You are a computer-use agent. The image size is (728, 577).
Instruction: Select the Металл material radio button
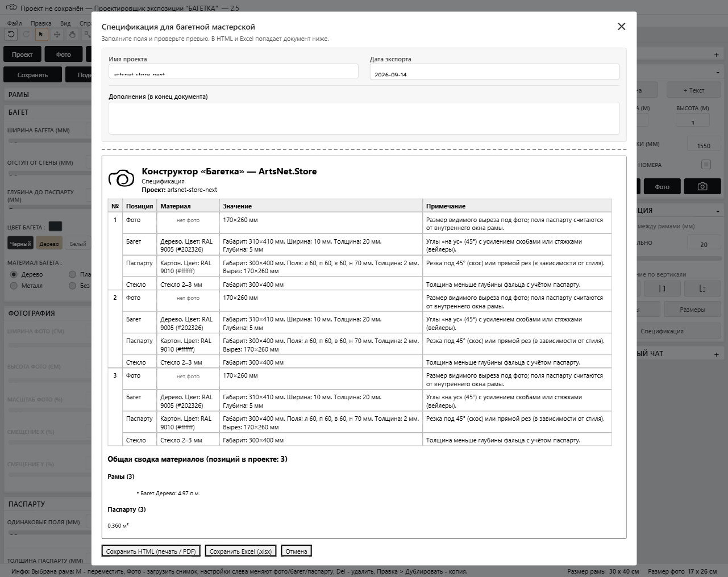tap(14, 286)
